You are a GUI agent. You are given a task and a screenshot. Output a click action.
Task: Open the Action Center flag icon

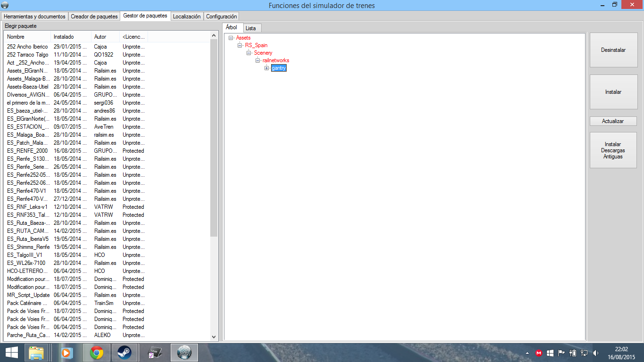(x=561, y=353)
